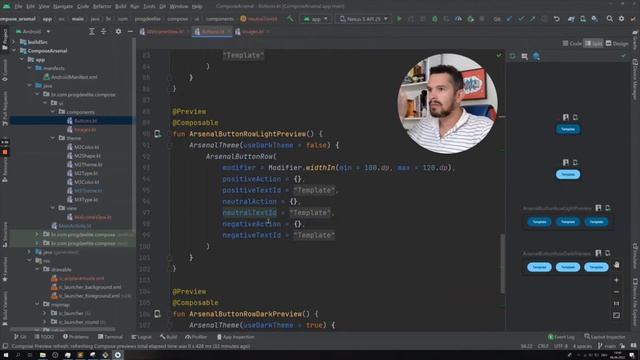The width and height of the screenshot is (640, 360).
Task: Collapse the ComposeArsenal project node
Action: point(15,51)
